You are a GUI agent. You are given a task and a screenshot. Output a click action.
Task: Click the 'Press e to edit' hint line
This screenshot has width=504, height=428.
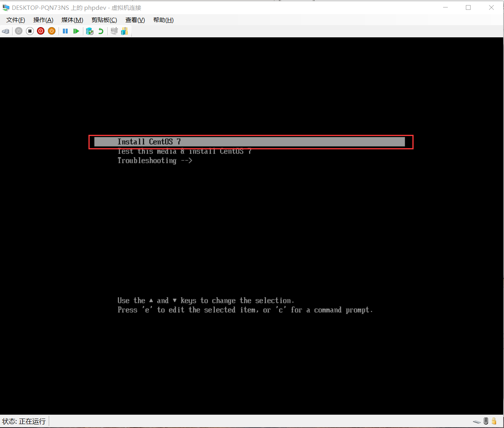(245, 310)
